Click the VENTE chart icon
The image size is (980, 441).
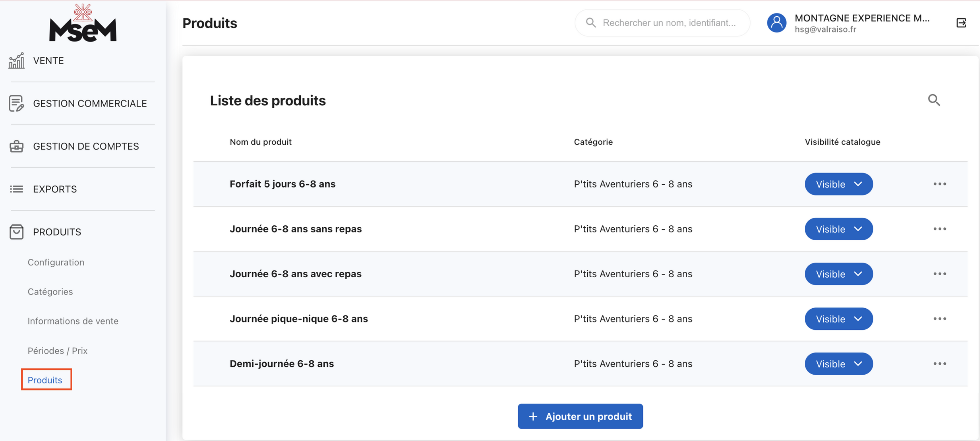(x=16, y=61)
